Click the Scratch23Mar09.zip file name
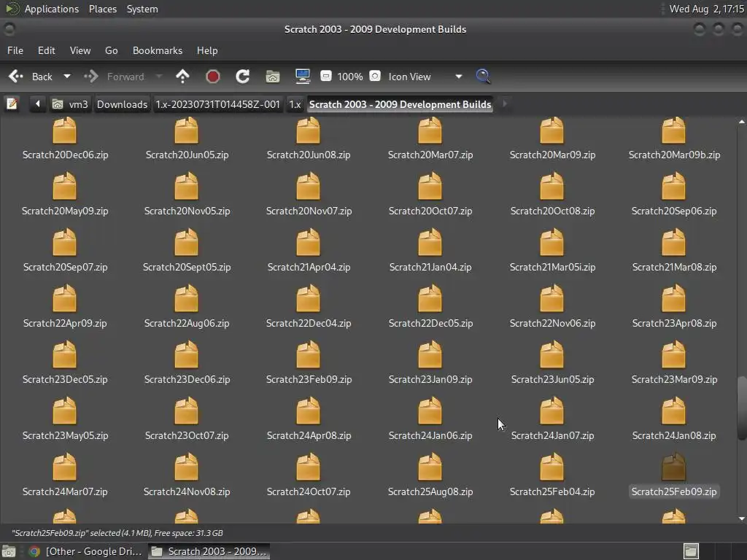Screen dimensions: 747x560 pos(674,379)
